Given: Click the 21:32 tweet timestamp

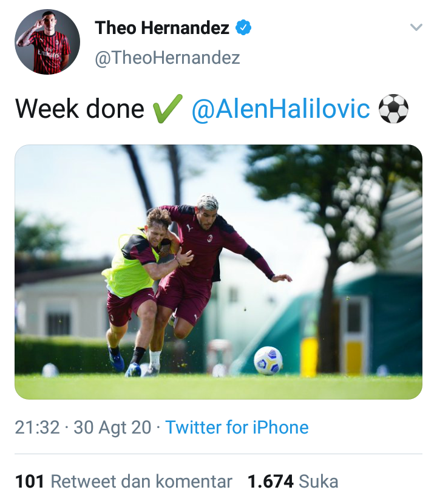Looking at the screenshot, I should pyautogui.click(x=37, y=427).
